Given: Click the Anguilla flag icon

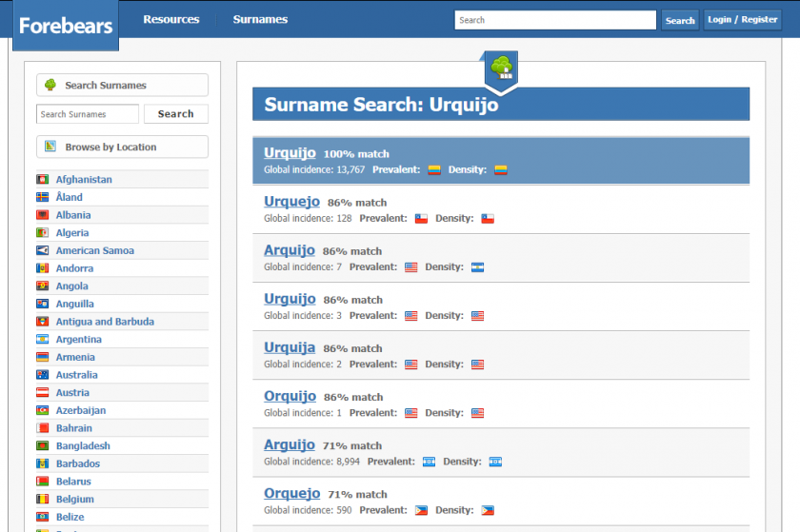Looking at the screenshot, I should pos(42,304).
